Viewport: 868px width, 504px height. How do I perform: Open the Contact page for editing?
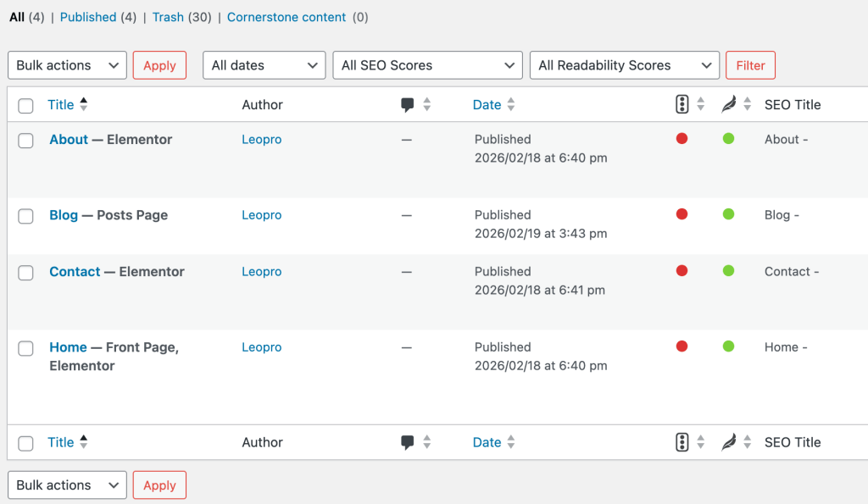(75, 271)
